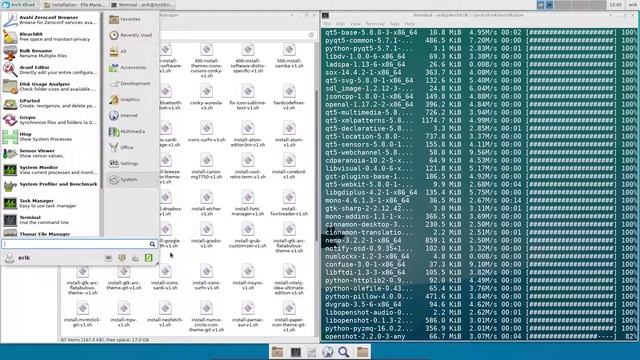The image size is (640, 360).
Task: Start Disk Usage Analyzer
Action: point(50,87)
